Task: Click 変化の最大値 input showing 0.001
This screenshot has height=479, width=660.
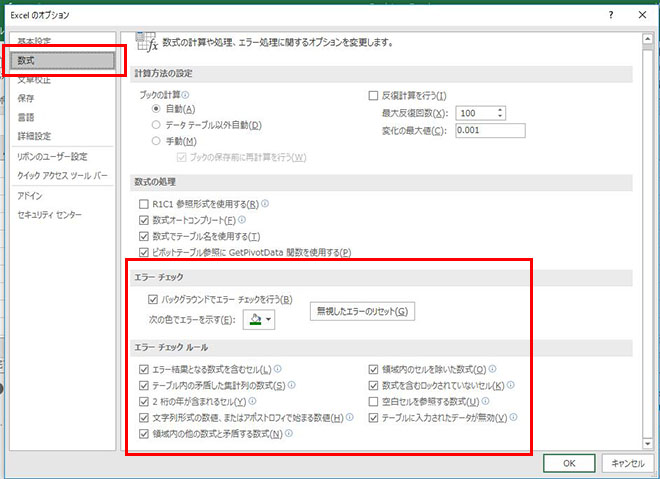Action: 491,130
